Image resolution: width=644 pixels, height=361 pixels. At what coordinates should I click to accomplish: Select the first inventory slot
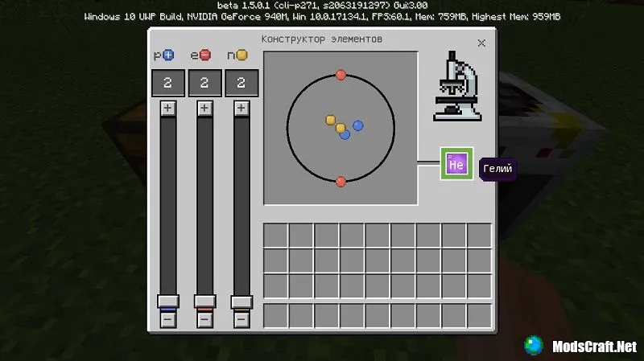tap(276, 236)
